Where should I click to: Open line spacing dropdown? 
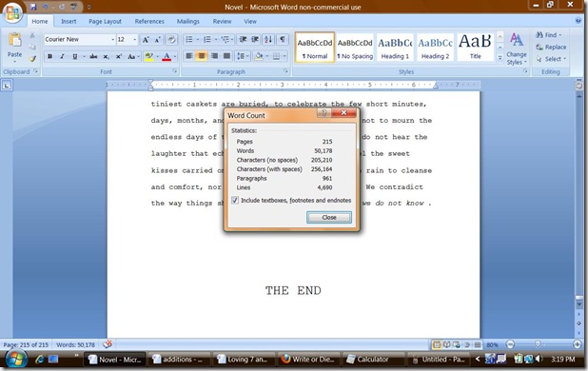(x=243, y=56)
